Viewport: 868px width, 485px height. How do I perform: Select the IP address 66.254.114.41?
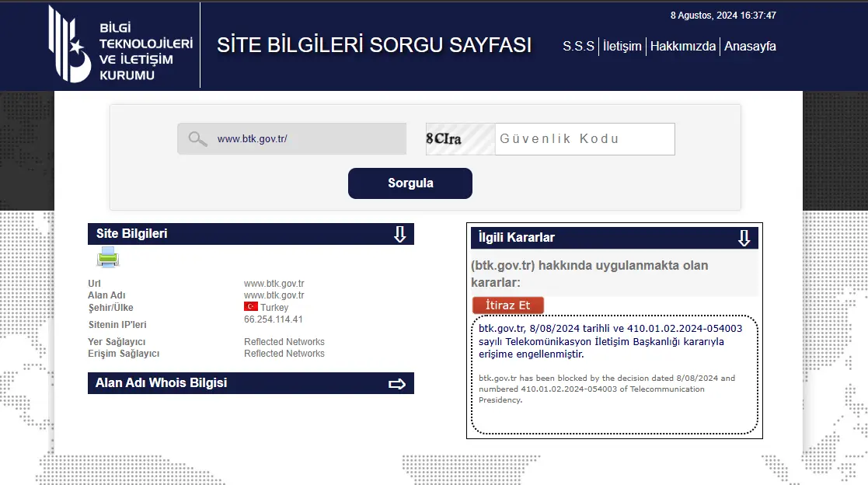tap(274, 319)
